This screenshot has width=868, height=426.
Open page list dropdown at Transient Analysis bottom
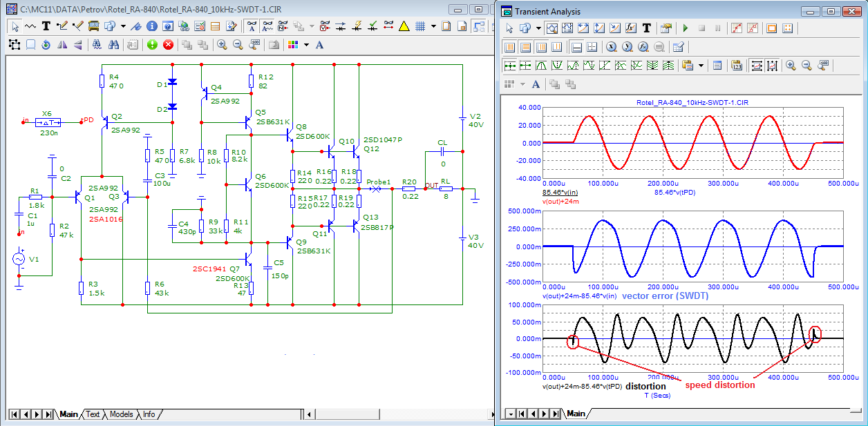(511, 414)
